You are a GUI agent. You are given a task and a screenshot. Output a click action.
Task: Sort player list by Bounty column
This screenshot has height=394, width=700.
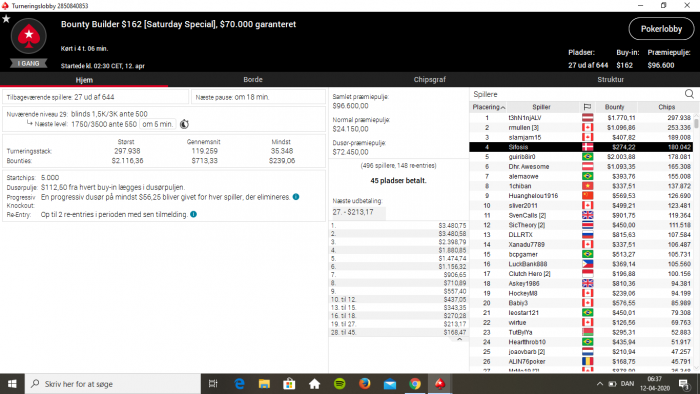(614, 107)
